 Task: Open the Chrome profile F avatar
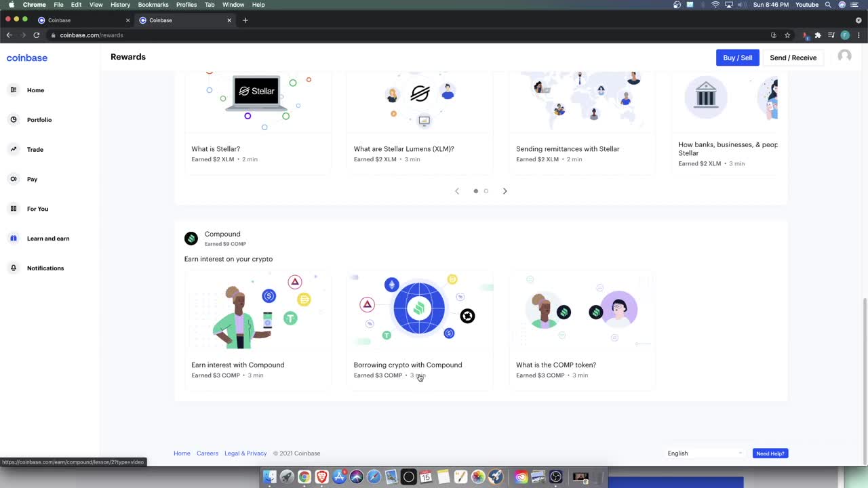click(x=845, y=35)
